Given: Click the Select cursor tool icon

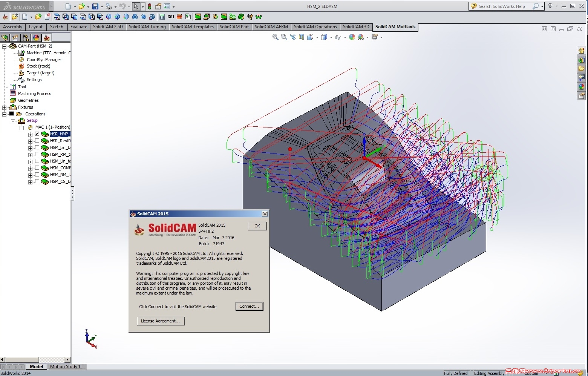Looking at the screenshot, I should [136, 6].
